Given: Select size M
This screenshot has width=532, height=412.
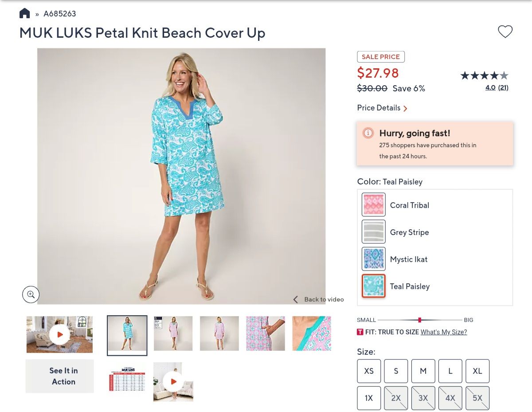Looking at the screenshot, I should 423,371.
